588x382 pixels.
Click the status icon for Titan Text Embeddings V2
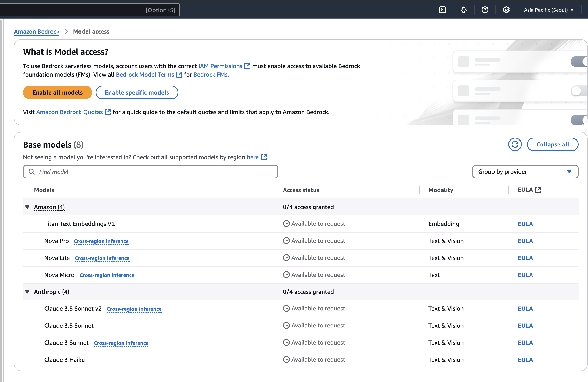(286, 224)
